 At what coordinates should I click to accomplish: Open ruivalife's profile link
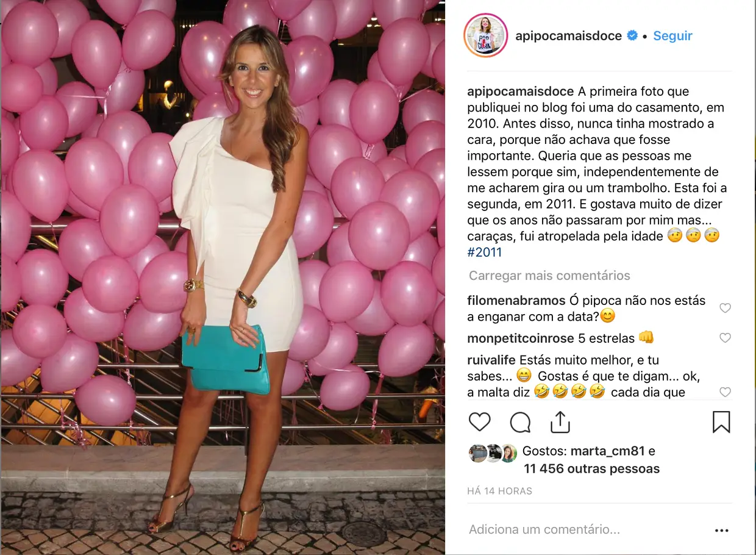point(492,360)
